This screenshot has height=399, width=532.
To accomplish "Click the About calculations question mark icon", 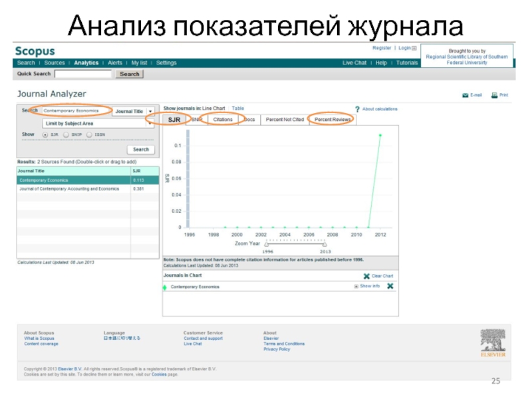I will click(x=357, y=109).
